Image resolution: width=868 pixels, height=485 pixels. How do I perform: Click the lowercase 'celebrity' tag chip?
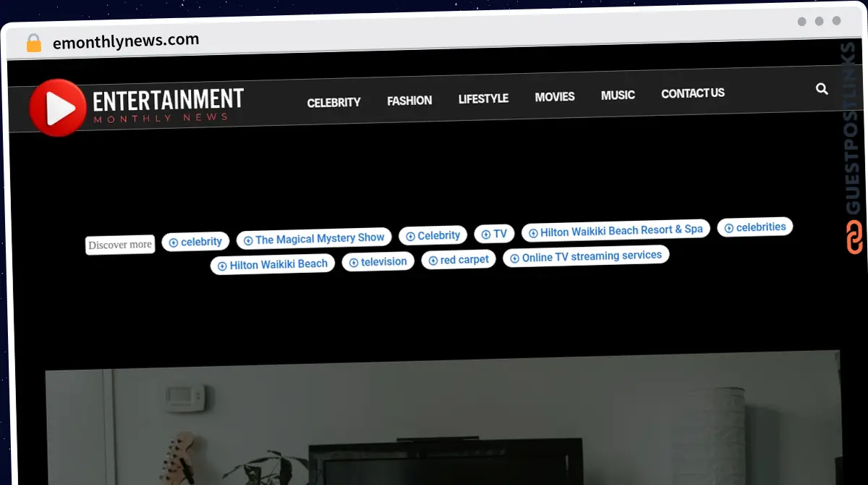click(195, 242)
